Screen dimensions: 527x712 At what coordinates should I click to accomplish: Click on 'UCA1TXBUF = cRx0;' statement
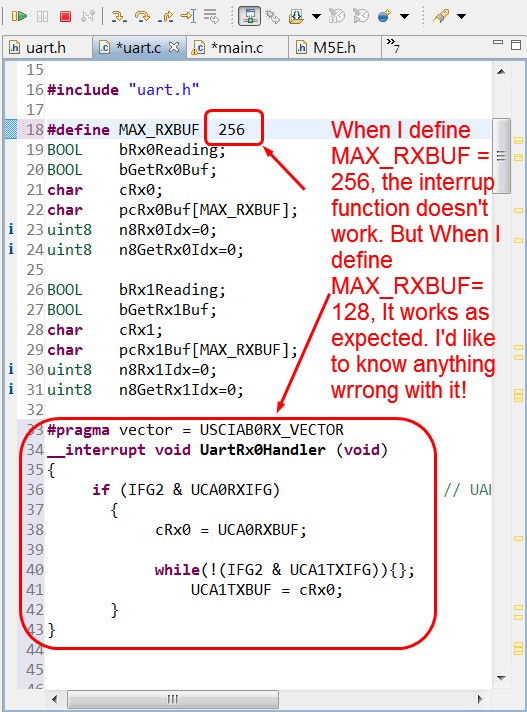click(266, 590)
